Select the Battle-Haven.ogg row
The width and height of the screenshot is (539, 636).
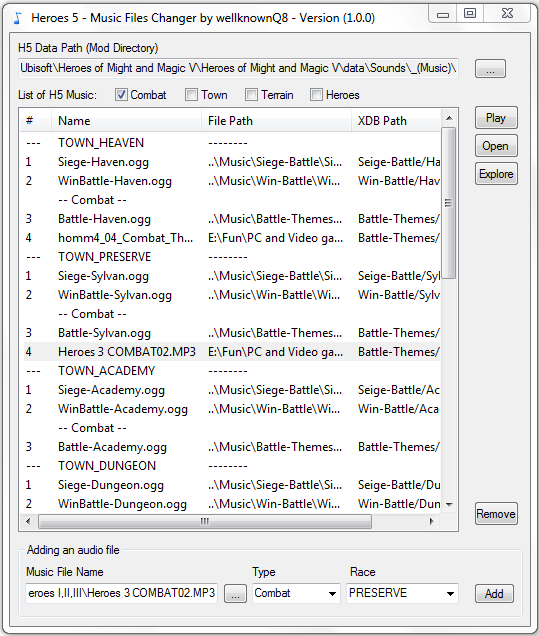click(232, 219)
